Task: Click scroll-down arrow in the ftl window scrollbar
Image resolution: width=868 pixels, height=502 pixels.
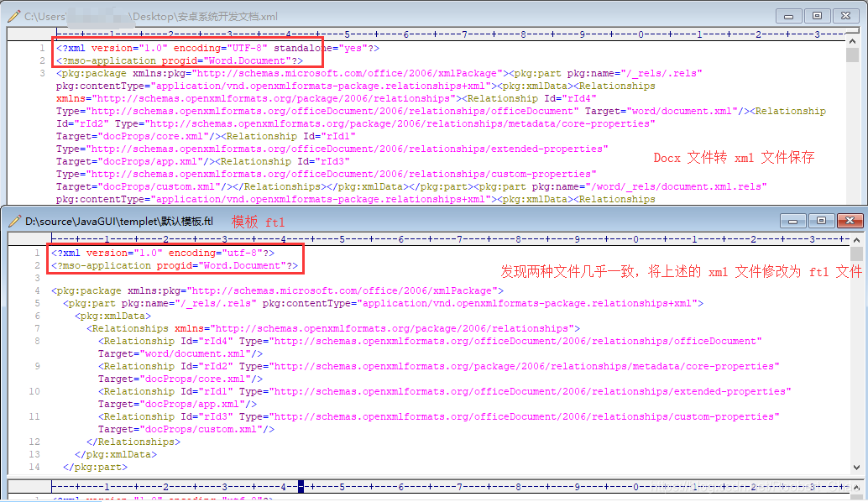Action: click(x=856, y=468)
